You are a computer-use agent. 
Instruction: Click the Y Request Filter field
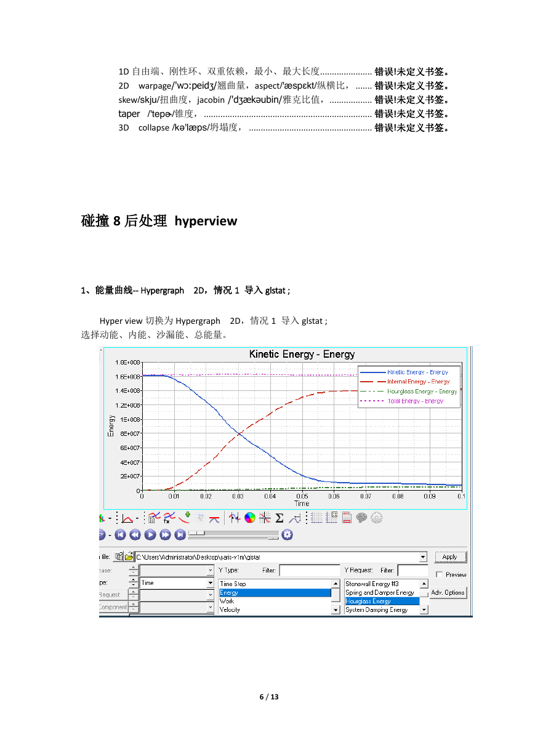[412, 571]
